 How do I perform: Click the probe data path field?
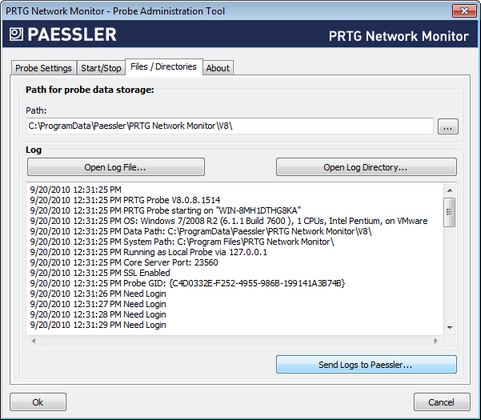[x=230, y=126]
